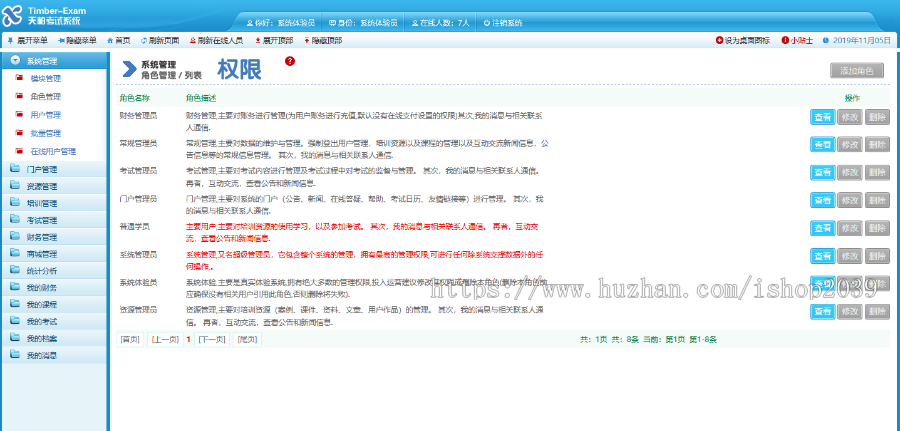
Task: Click 修改 for 考试管理员 role
Action: (x=849, y=172)
